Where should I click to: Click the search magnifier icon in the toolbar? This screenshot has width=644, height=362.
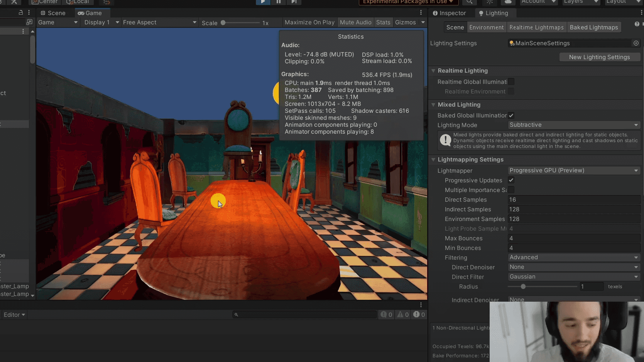[x=469, y=2]
